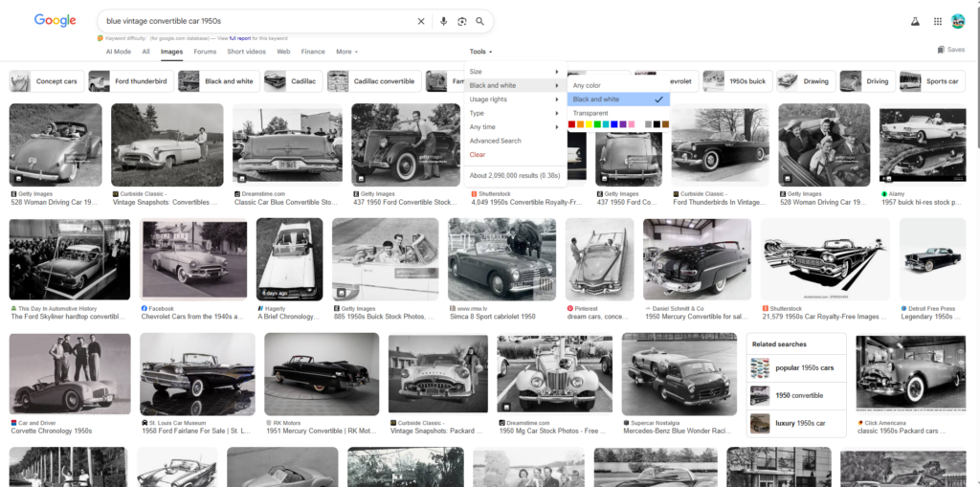Toggle the Tools dropdown

[480, 52]
